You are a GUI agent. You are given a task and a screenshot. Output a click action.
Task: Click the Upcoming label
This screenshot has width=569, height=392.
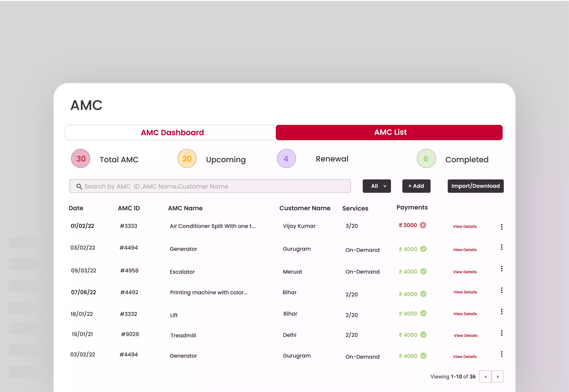(x=226, y=160)
